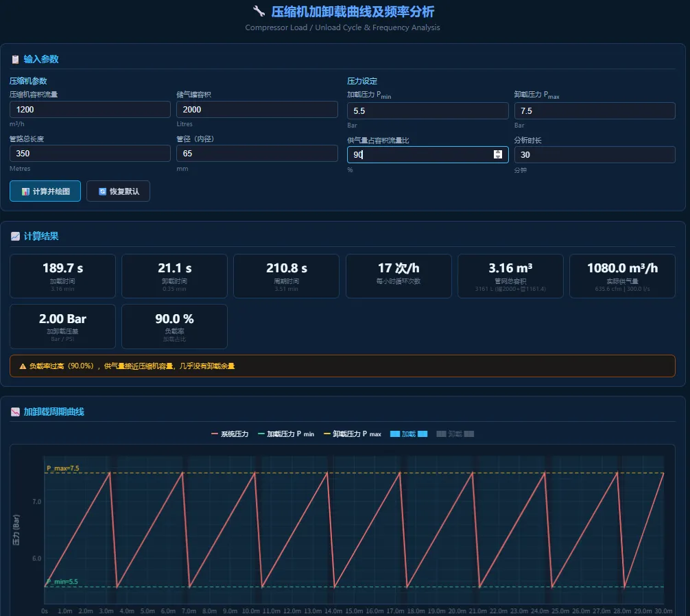Click the 7.0 tick on pressure axis
This screenshot has height=616, width=690.
pos(37,501)
